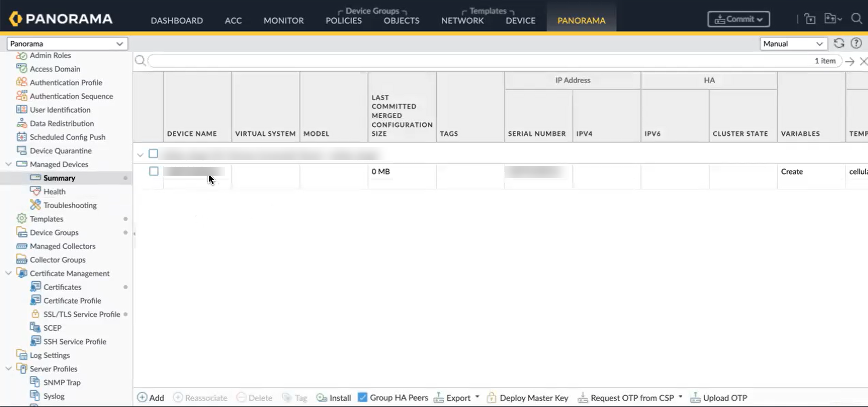This screenshot has width=868, height=407.
Task: Click Upload OTP icon in bottom toolbar
Action: (x=695, y=397)
